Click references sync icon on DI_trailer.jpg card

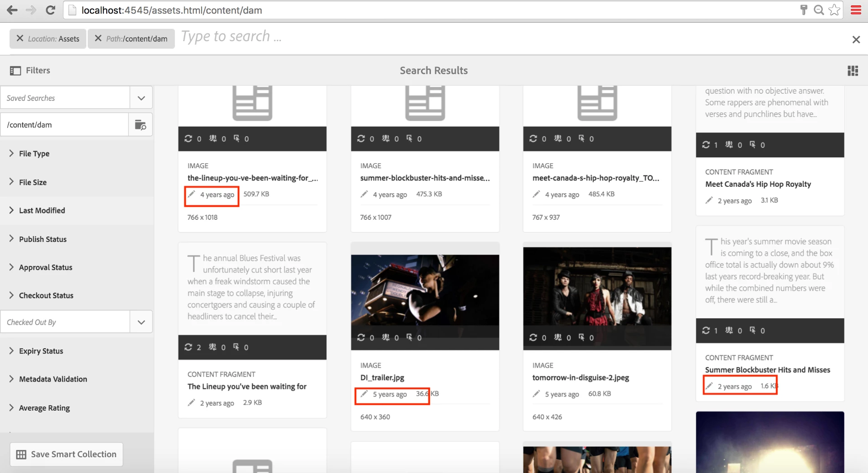coord(361,338)
